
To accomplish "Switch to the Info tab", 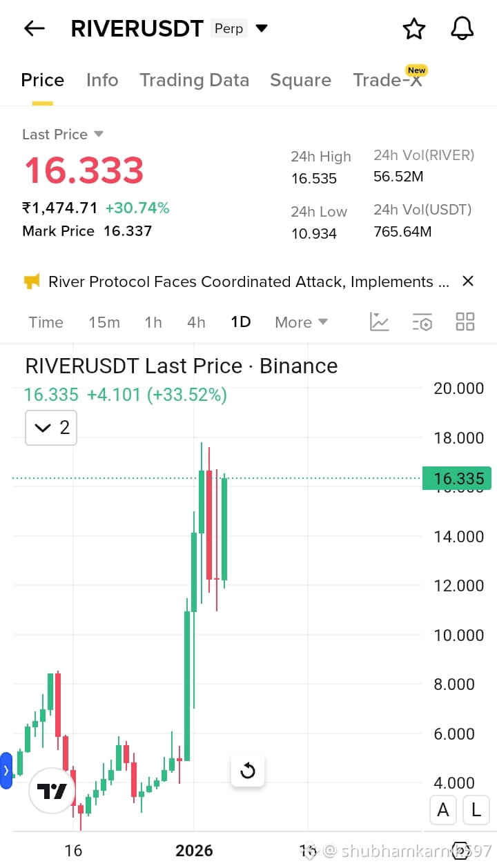I will tap(102, 80).
